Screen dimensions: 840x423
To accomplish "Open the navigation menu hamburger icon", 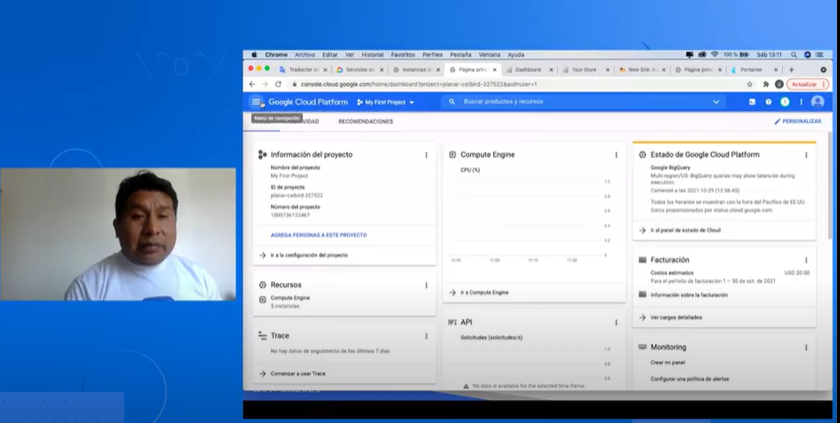I will tap(257, 102).
